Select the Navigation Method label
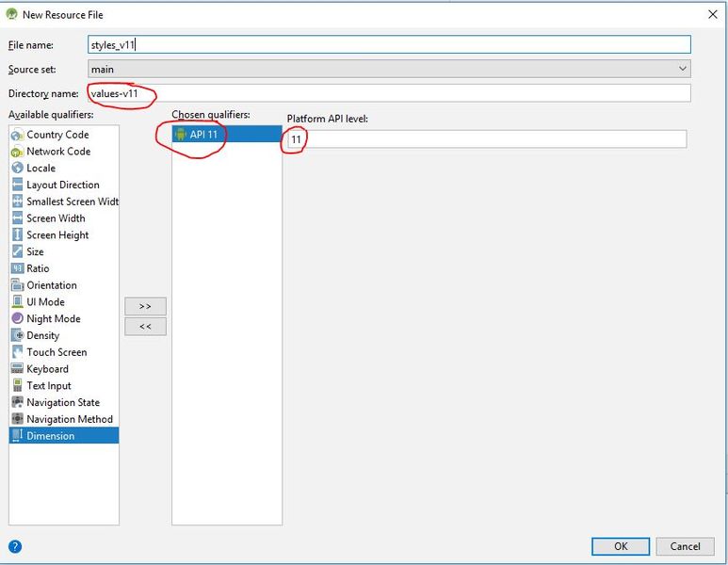Viewport: 728px width, 565px height. coord(70,419)
